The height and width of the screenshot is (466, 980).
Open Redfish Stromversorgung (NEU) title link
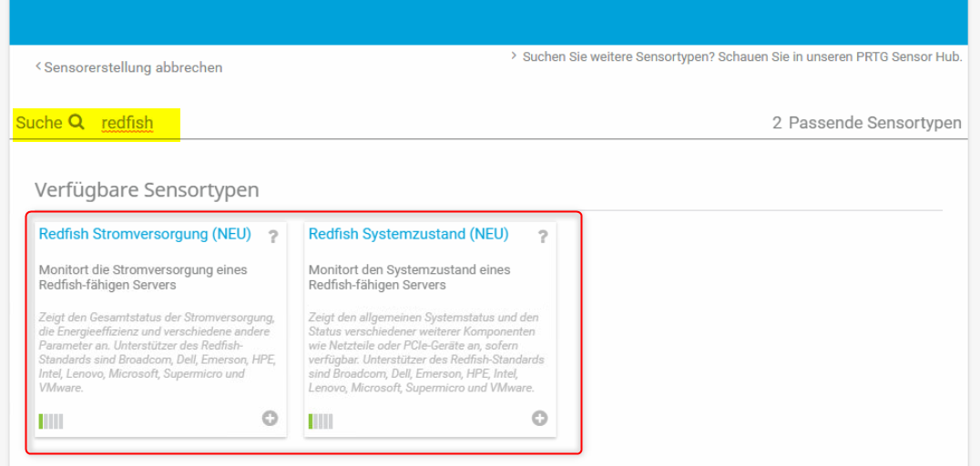(145, 234)
